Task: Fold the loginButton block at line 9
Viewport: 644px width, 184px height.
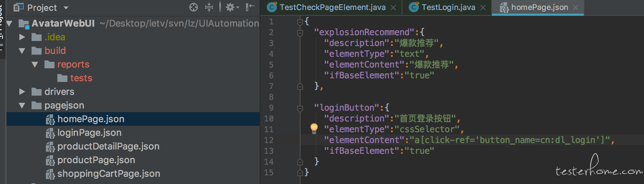Action: pyautogui.click(x=300, y=108)
